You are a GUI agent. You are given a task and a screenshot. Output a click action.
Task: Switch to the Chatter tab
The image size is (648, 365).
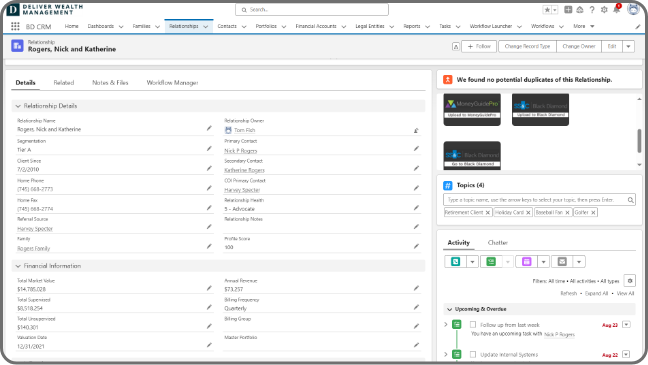[x=498, y=243]
